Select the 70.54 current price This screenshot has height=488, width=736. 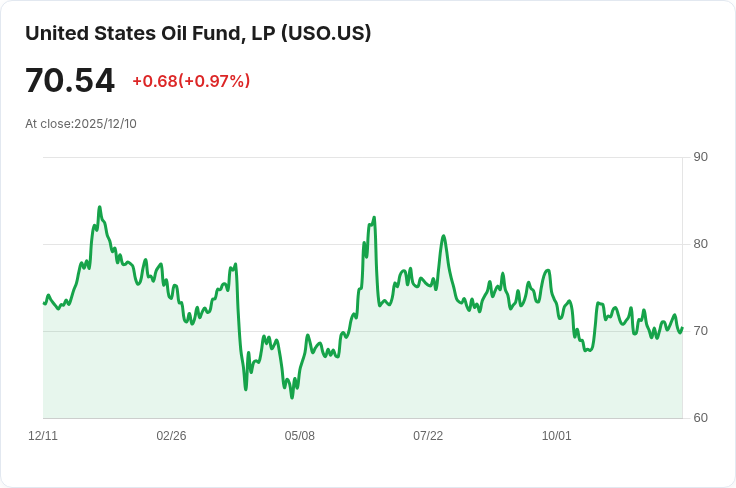click(x=70, y=81)
